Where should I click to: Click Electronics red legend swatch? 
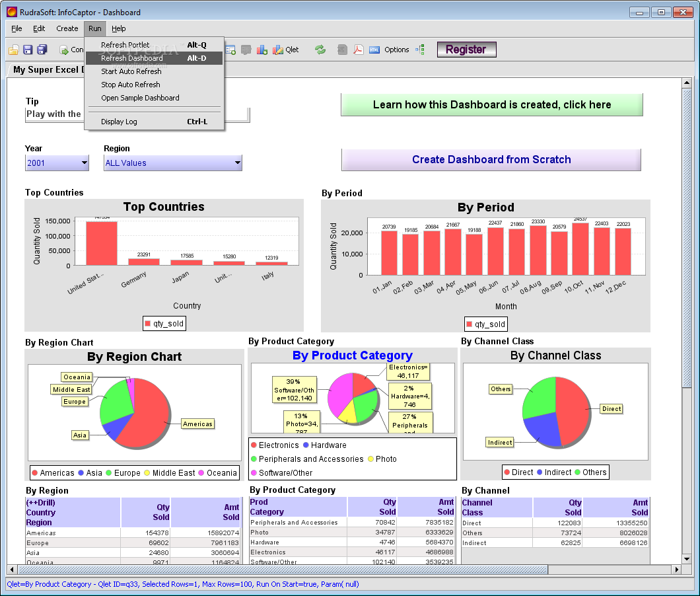tap(254, 445)
